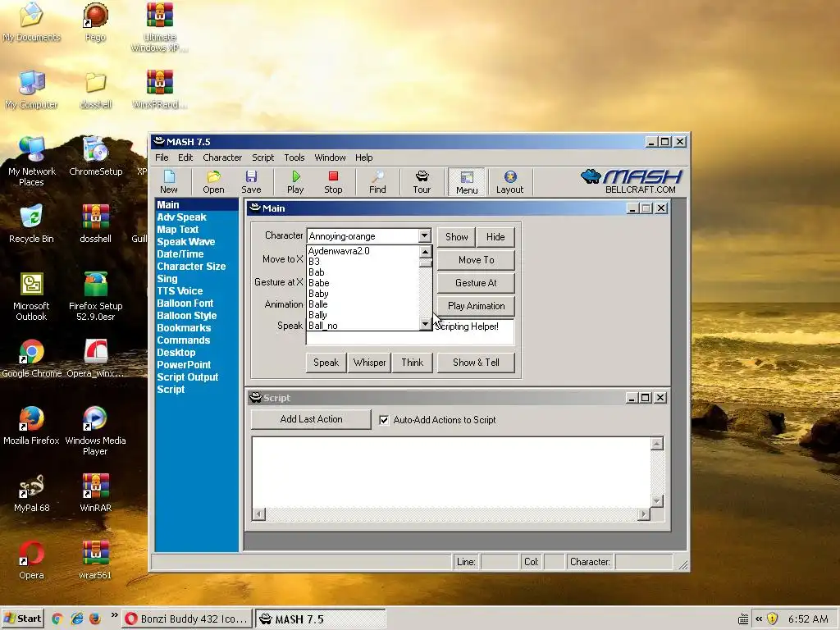Stop playback with the red Stop icon

click(333, 181)
